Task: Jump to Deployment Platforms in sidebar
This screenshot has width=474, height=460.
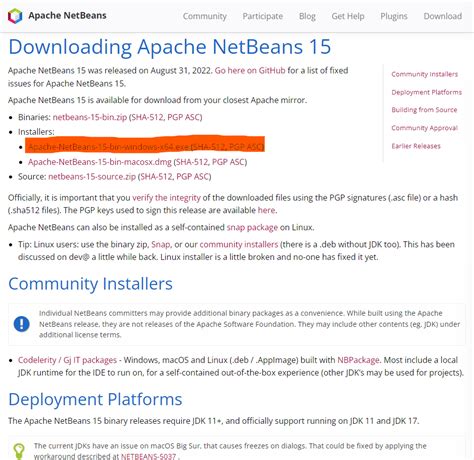Action: coord(427,92)
